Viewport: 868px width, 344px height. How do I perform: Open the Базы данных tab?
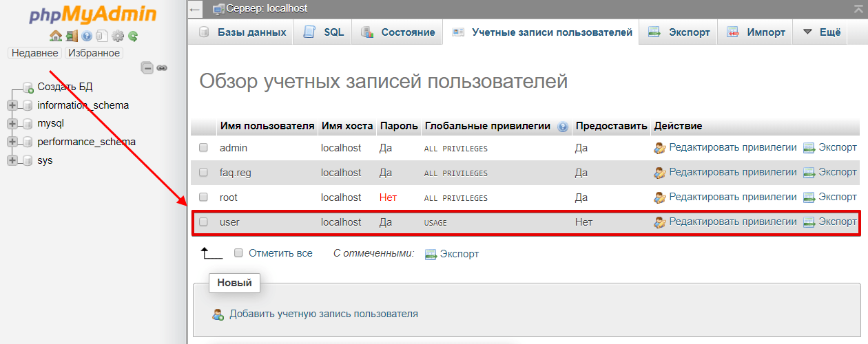coord(242,32)
